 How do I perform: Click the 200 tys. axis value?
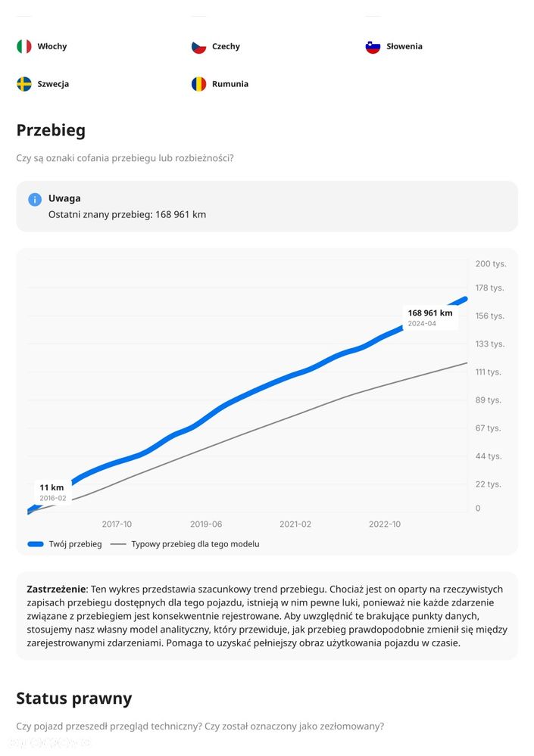tap(490, 263)
